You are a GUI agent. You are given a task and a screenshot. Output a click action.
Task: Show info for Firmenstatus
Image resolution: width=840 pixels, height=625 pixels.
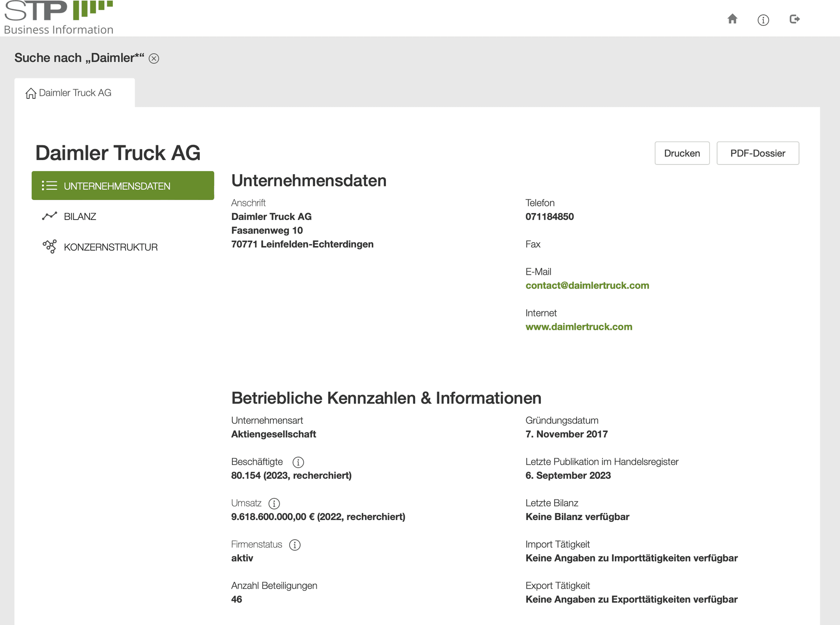tap(295, 545)
